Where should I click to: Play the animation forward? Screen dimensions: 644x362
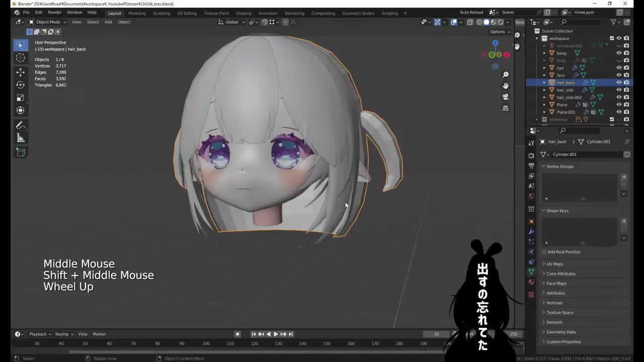tap(276, 334)
